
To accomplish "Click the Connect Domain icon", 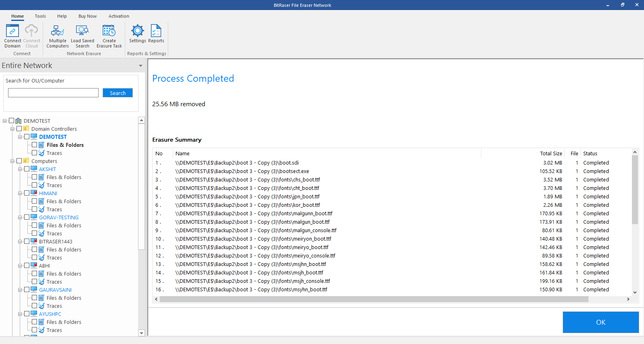I will click(x=12, y=31).
